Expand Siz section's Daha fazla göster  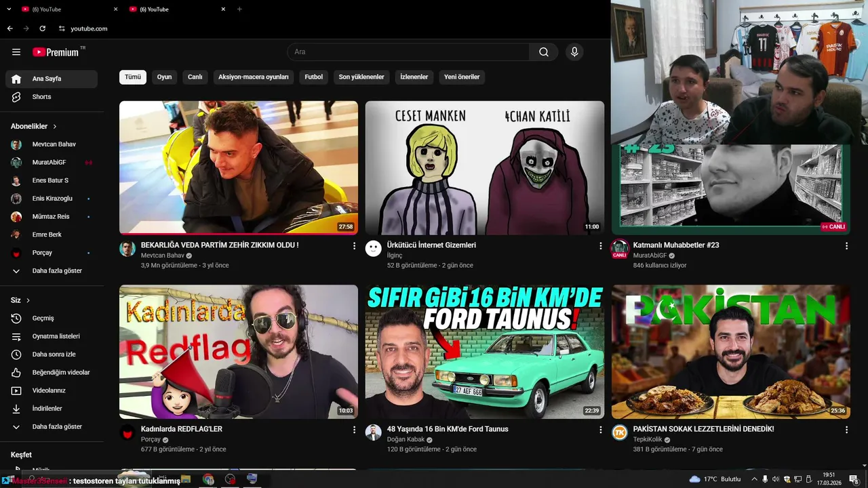click(52, 427)
